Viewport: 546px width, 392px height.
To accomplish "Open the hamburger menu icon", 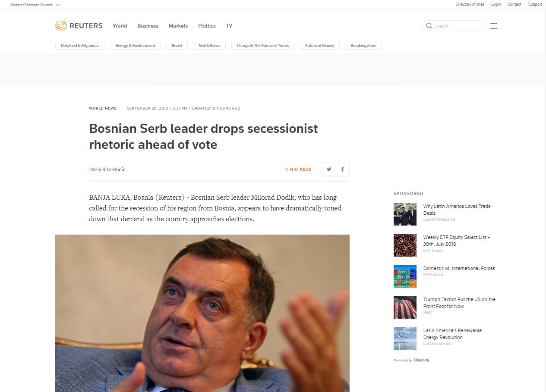I will pos(494,26).
